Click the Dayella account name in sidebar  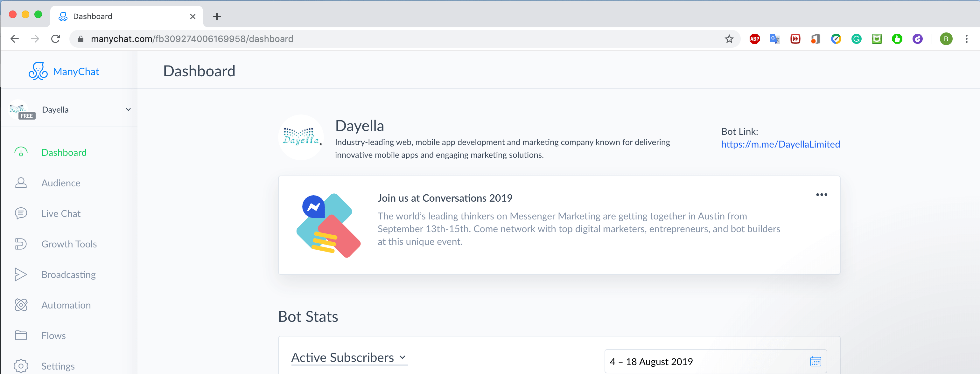pos(56,109)
